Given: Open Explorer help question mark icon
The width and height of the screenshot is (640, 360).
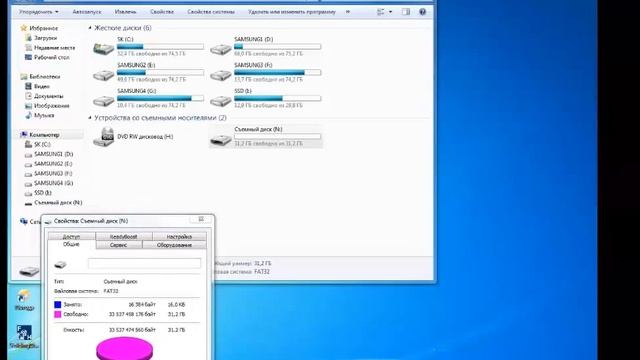Looking at the screenshot, I should click(x=422, y=12).
